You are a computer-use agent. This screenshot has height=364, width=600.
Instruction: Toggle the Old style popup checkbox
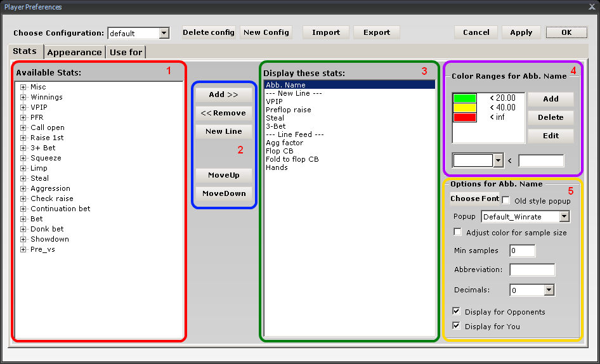506,200
